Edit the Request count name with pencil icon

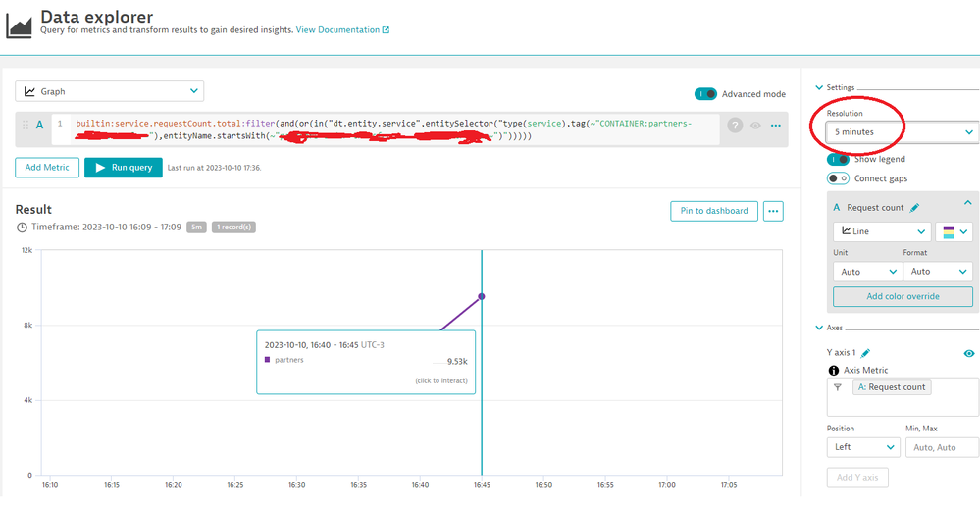click(x=915, y=208)
